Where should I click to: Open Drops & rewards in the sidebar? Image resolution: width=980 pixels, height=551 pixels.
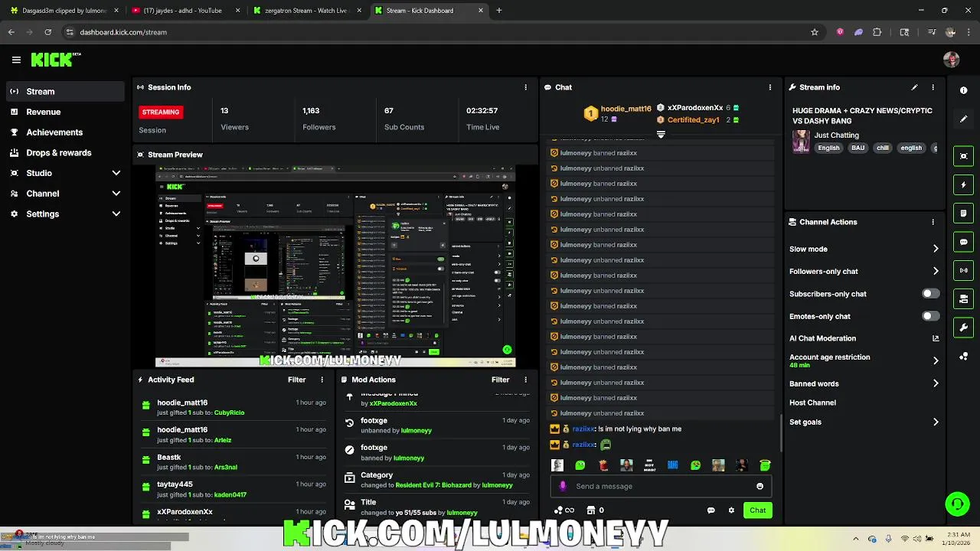(x=65, y=152)
